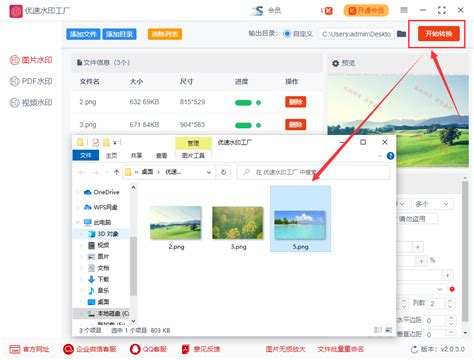Open the QQ客服 link
The image size is (474, 360).
click(x=148, y=349)
